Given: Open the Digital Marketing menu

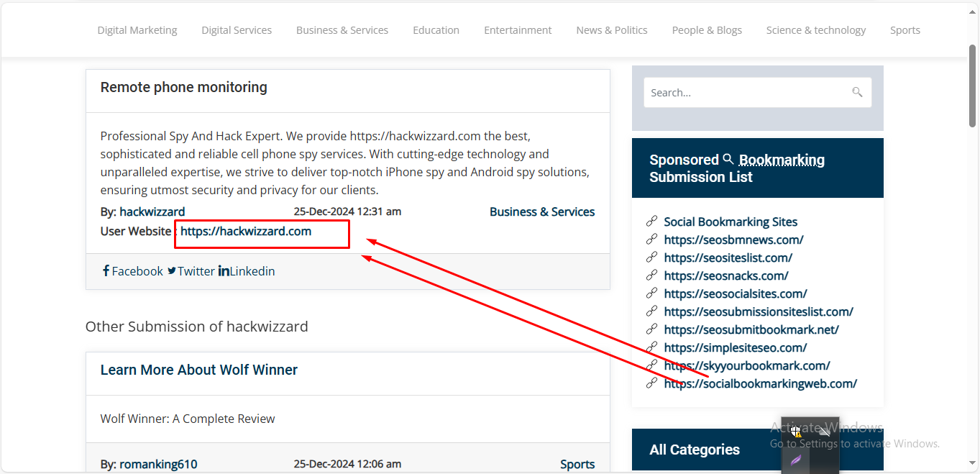Looking at the screenshot, I should [137, 30].
